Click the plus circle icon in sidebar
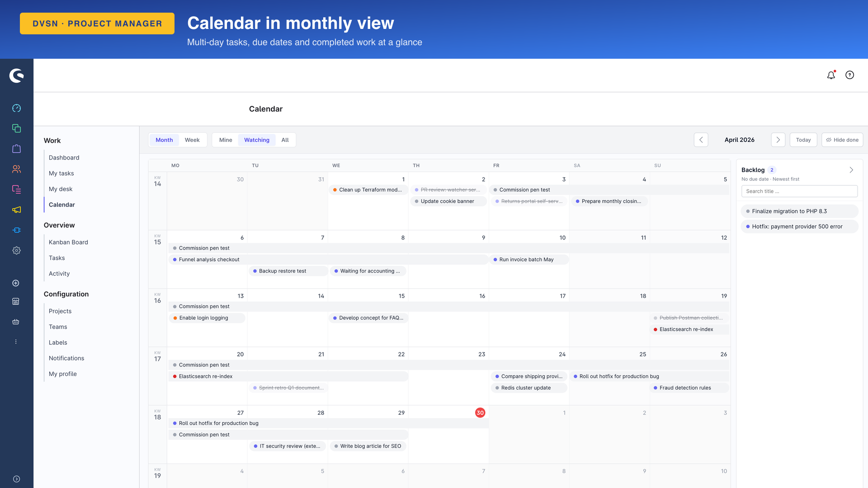This screenshot has width=868, height=488. pos(16,283)
